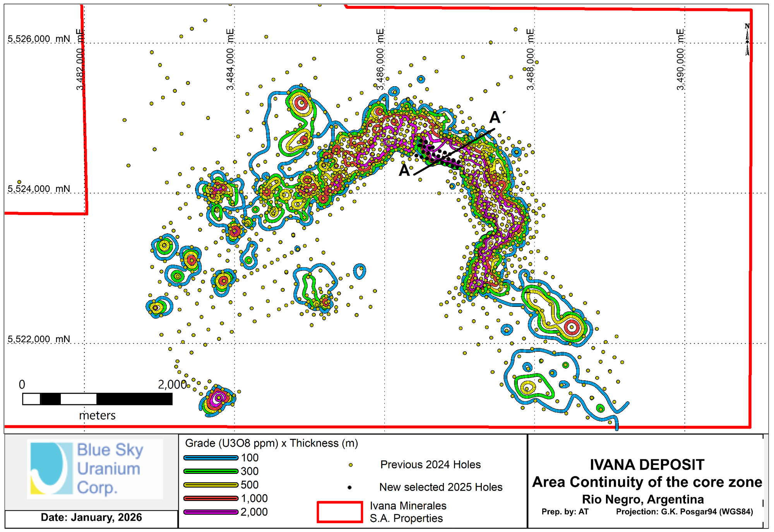774x532 pixels.
Task: Click the Grade x Thickness legend heading
Action: coord(271,443)
